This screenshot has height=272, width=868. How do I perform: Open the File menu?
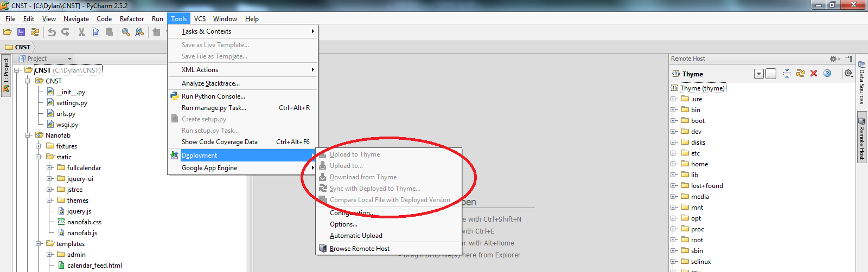point(10,19)
